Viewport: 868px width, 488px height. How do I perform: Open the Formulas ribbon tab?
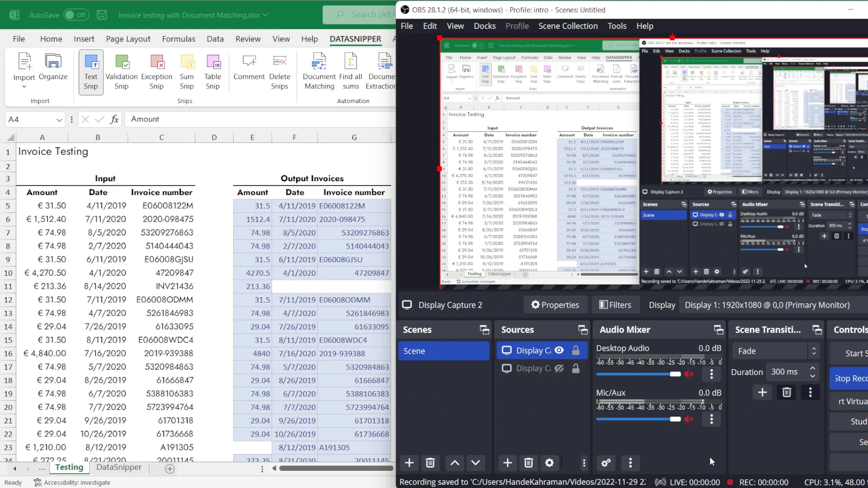coord(179,39)
